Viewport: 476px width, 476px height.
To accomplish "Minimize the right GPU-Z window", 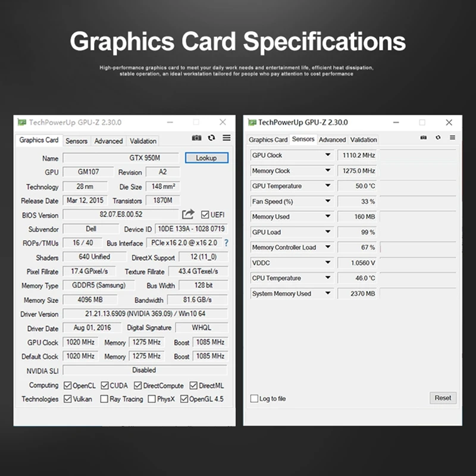I will coord(396,123).
